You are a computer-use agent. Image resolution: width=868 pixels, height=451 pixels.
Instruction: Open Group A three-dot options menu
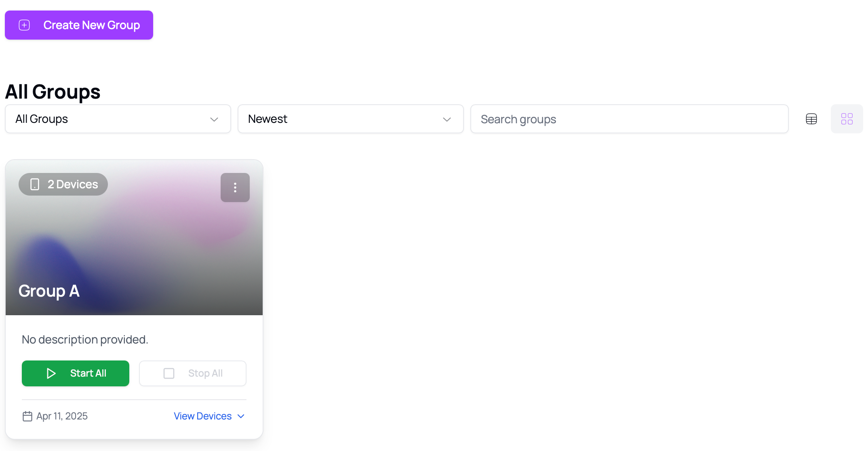(235, 188)
